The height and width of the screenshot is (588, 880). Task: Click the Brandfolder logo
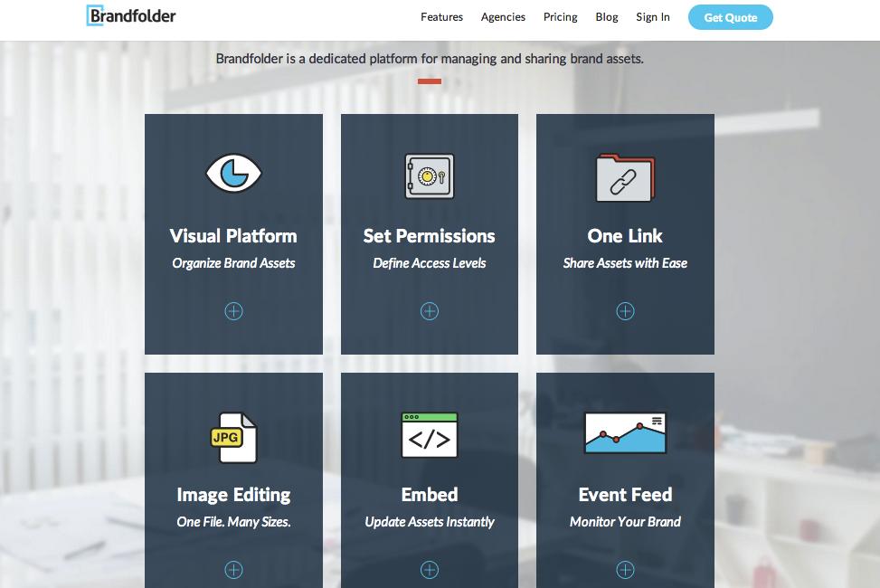click(131, 15)
